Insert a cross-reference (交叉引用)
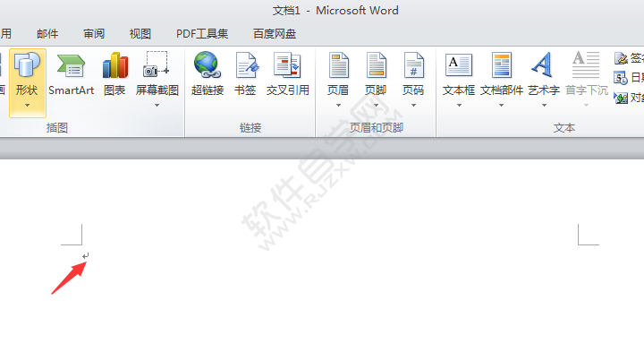The width and height of the screenshot is (644, 343). [x=287, y=65]
